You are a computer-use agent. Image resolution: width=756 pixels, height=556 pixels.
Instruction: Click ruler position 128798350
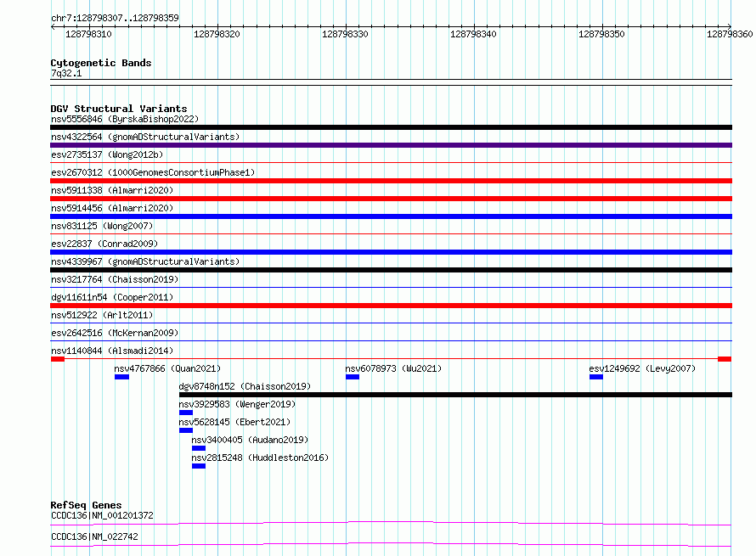click(x=601, y=34)
